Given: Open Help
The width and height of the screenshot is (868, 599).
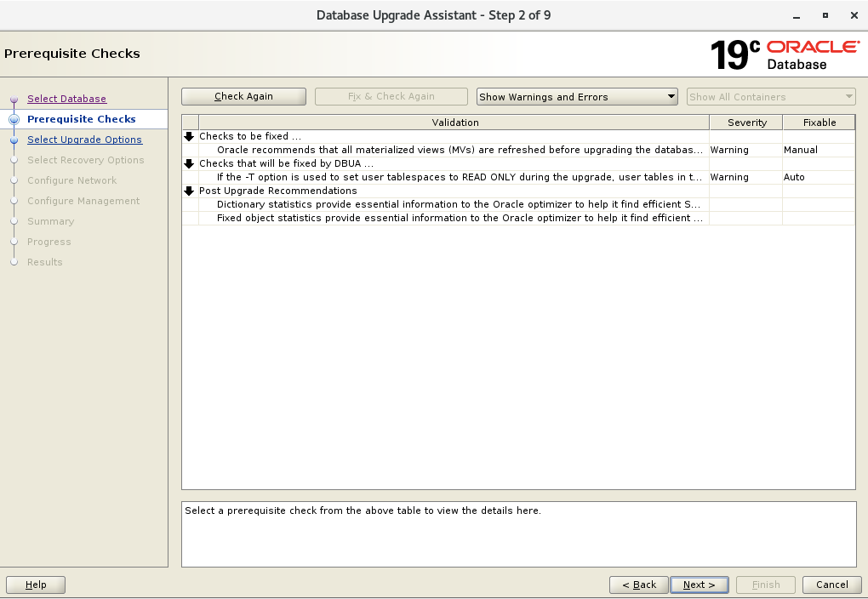Looking at the screenshot, I should click(36, 585).
